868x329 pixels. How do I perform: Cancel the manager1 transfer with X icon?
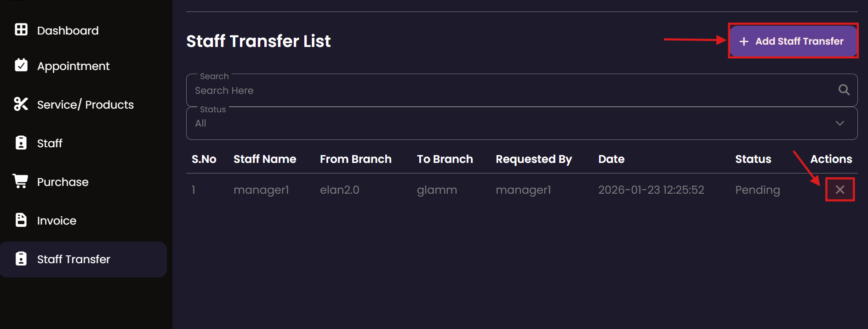(840, 190)
